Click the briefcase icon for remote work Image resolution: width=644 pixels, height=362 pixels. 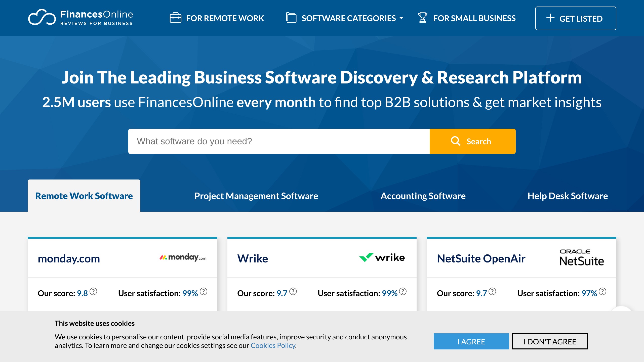coord(175,18)
